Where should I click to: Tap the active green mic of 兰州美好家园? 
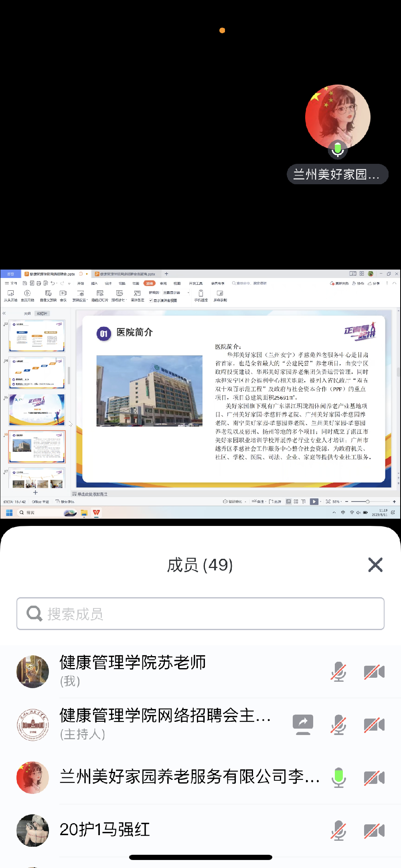338,777
